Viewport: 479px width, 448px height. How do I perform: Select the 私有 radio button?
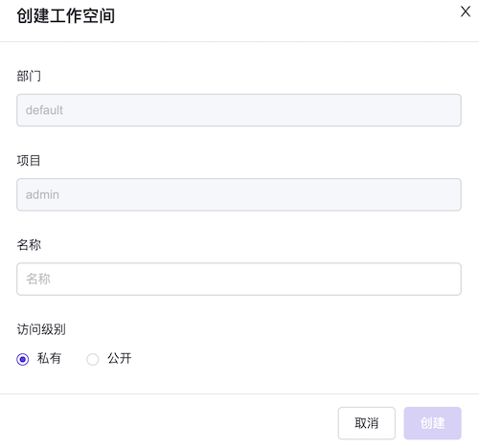coord(23,359)
